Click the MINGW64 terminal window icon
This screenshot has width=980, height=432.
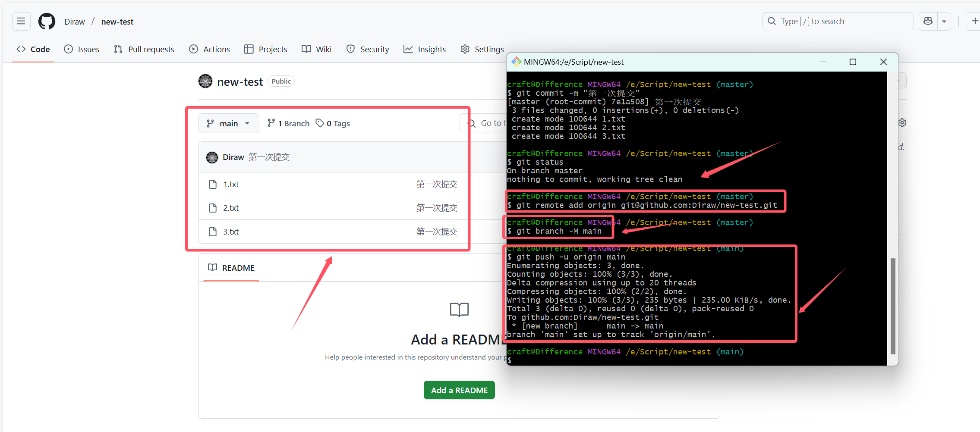(x=516, y=62)
